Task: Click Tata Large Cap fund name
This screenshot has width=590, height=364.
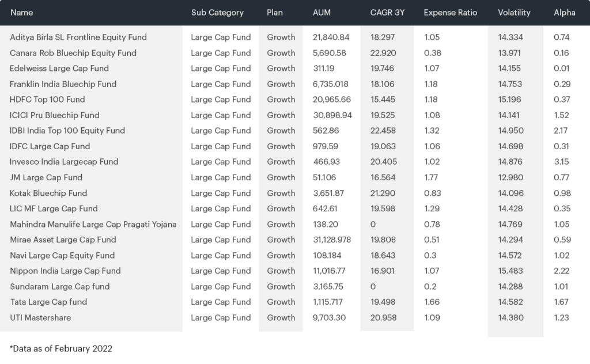Action: coord(48,302)
